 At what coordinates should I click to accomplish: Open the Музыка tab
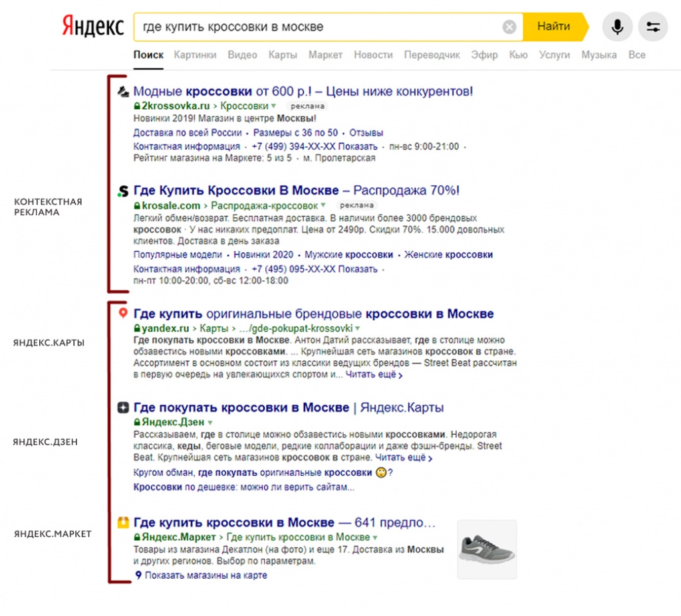tap(599, 55)
